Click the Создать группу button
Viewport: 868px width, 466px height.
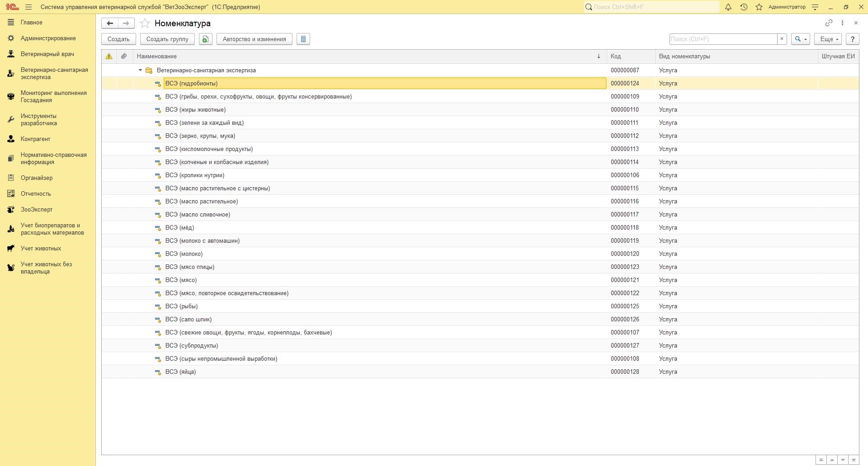coord(167,39)
